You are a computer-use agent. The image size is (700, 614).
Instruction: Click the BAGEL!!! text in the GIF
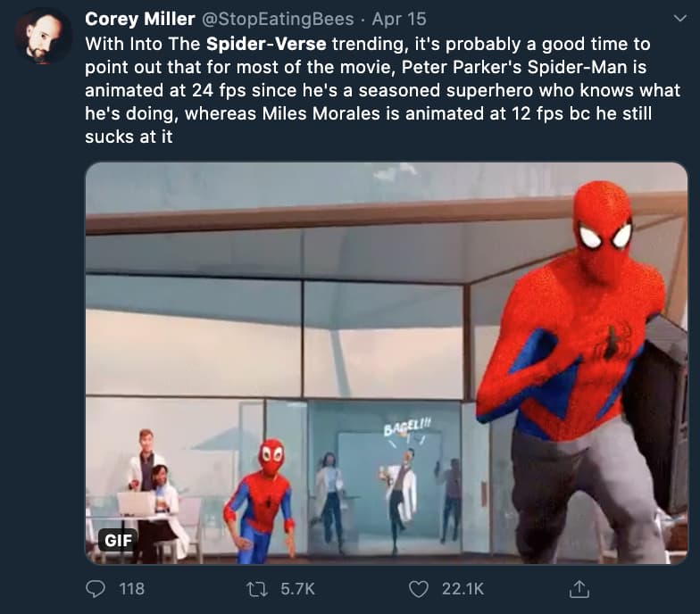[x=402, y=430]
